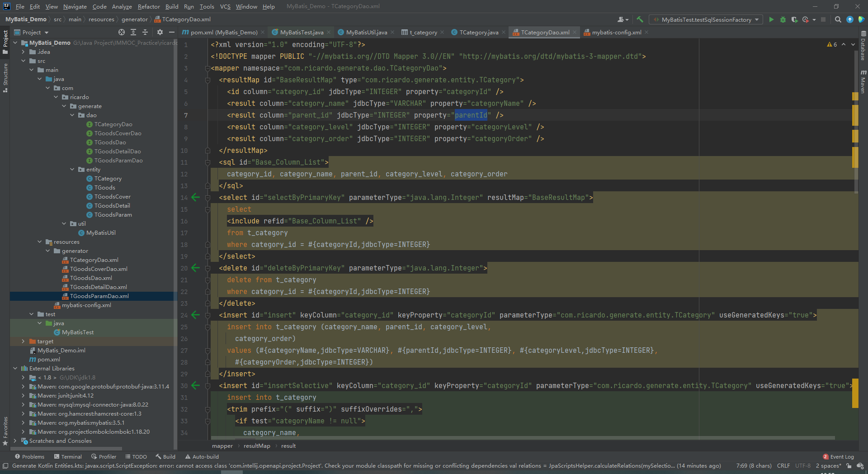The height and width of the screenshot is (474, 868).
Task: Click the gutter navigation arrow beside selectByPrimaryKey
Action: click(195, 197)
